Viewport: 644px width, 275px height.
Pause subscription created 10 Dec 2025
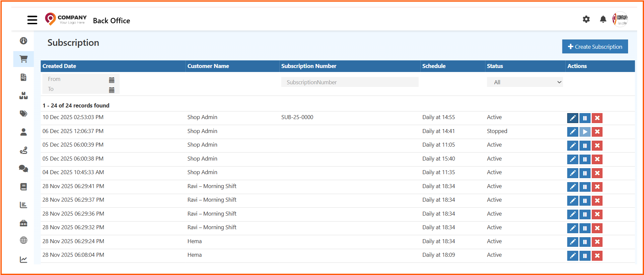585,118
